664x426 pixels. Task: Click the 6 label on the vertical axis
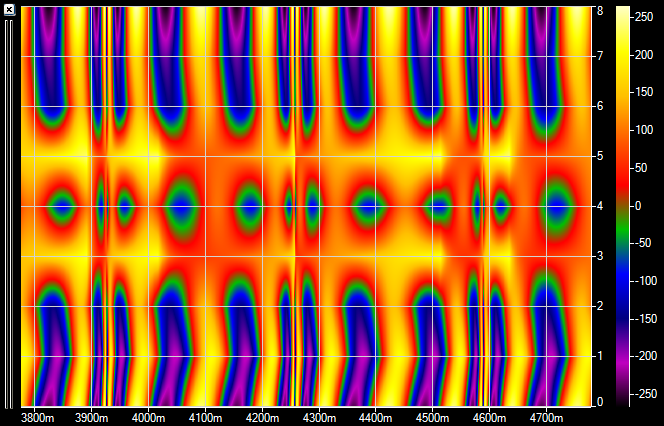[x=600, y=106]
